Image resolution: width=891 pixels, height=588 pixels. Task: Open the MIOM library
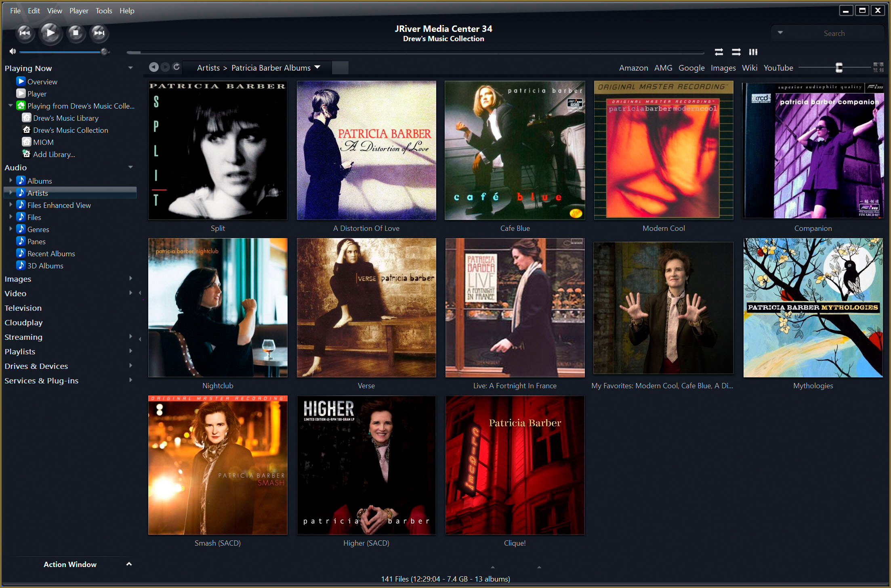click(43, 142)
